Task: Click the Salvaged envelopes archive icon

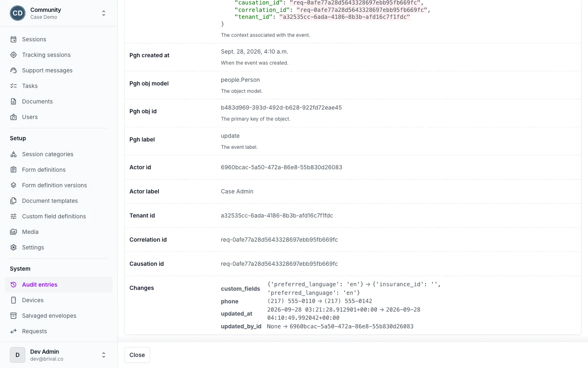Action: [13, 316]
